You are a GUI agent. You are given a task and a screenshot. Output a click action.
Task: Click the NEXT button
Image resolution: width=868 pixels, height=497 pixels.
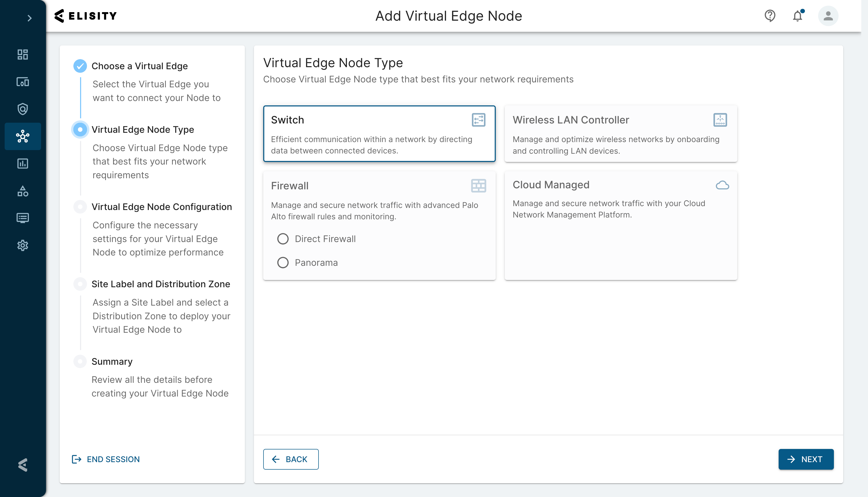(x=806, y=459)
